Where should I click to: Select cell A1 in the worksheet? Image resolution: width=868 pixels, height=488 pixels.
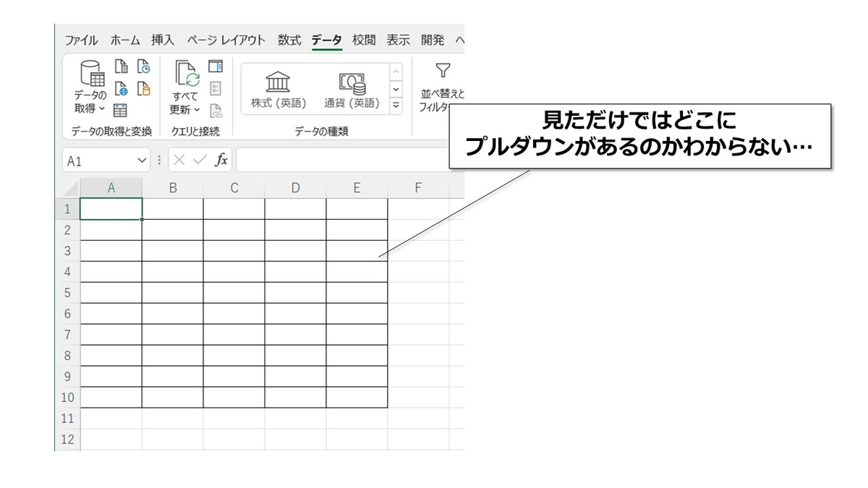tap(111, 208)
